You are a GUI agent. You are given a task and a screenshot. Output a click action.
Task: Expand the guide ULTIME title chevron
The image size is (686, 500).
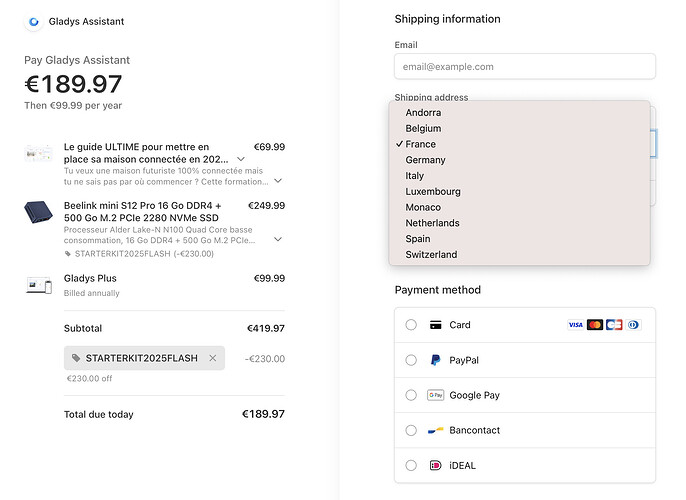241,159
